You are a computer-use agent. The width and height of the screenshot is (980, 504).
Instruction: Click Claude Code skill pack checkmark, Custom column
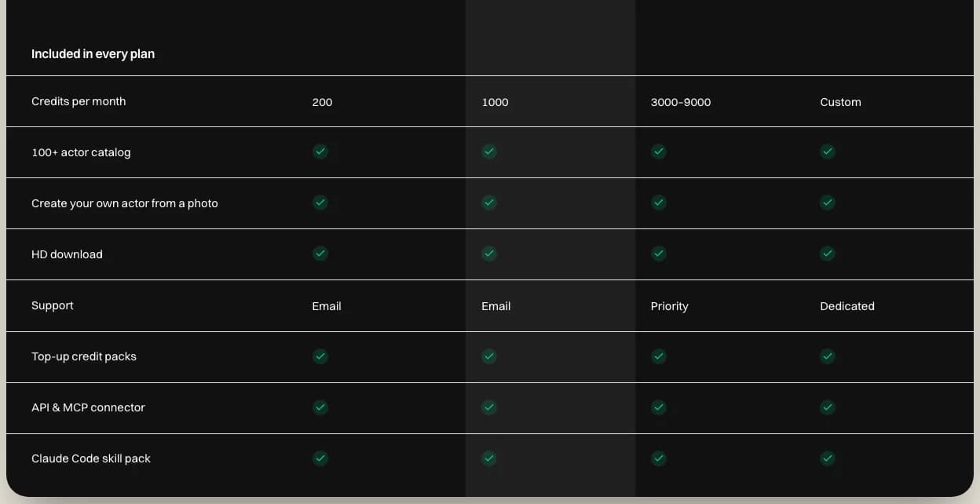[x=828, y=458]
